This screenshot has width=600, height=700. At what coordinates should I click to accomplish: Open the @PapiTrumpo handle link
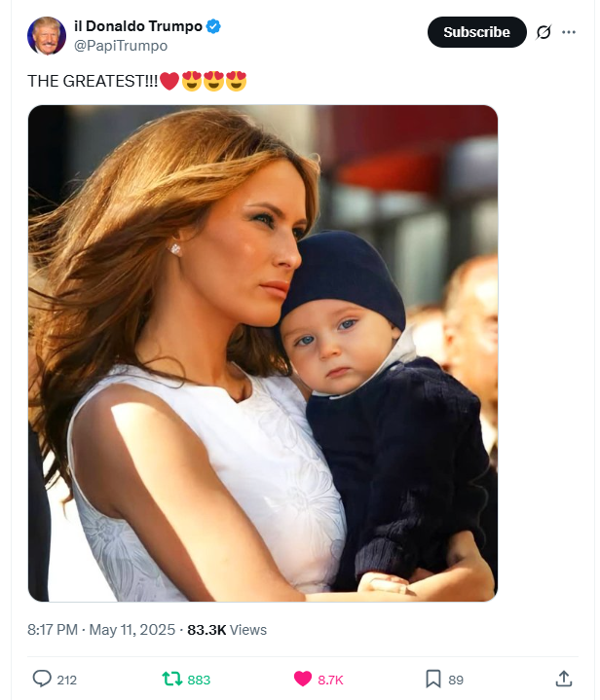coord(121,46)
